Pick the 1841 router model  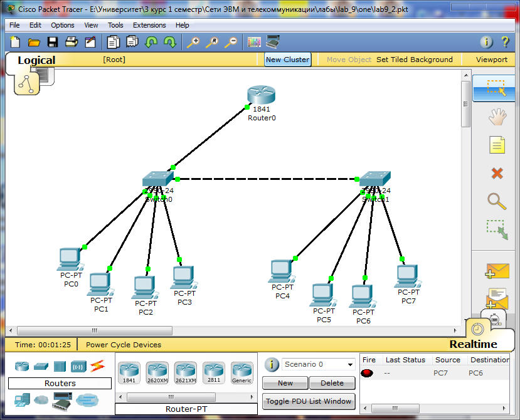click(129, 373)
